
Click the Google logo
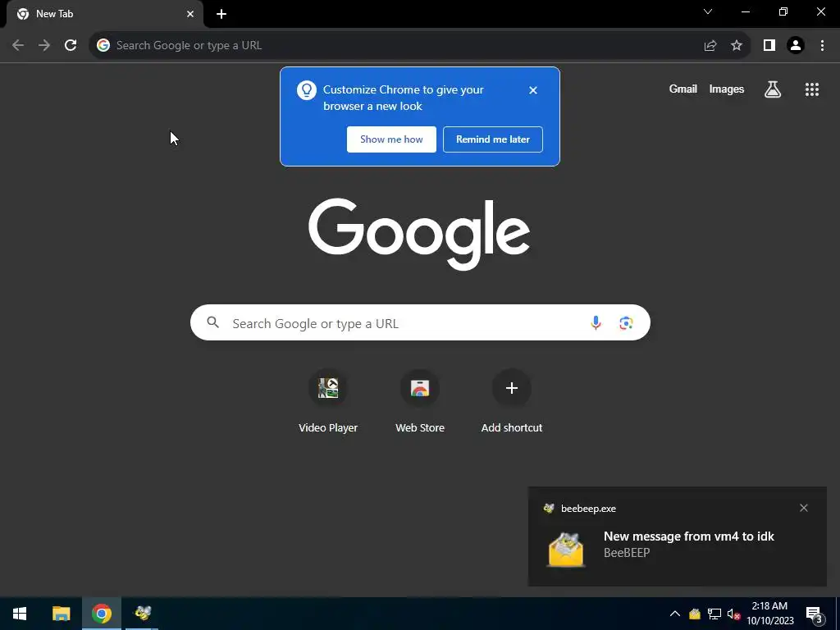tap(419, 234)
